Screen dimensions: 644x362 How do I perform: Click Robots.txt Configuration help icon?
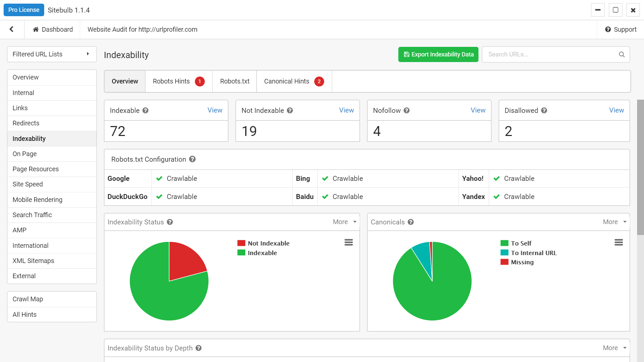click(x=193, y=159)
